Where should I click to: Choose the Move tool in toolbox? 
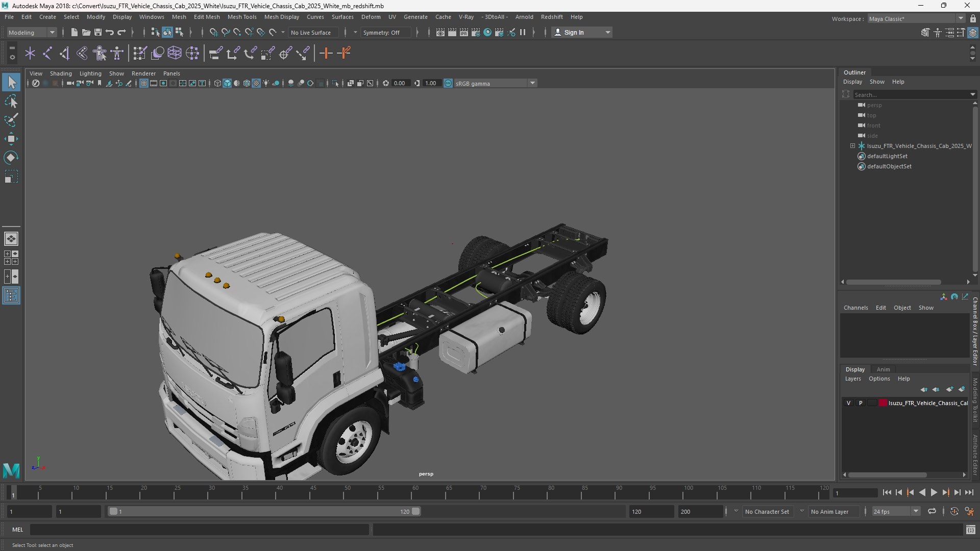point(11,139)
